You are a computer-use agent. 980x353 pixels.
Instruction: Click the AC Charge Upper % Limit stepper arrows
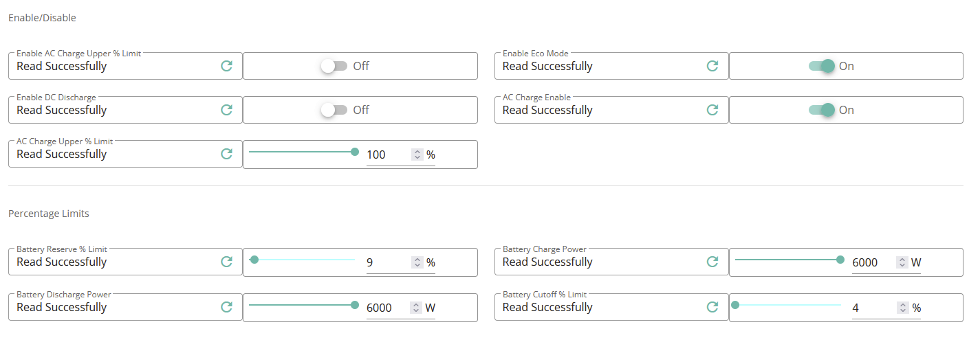pyautogui.click(x=417, y=155)
